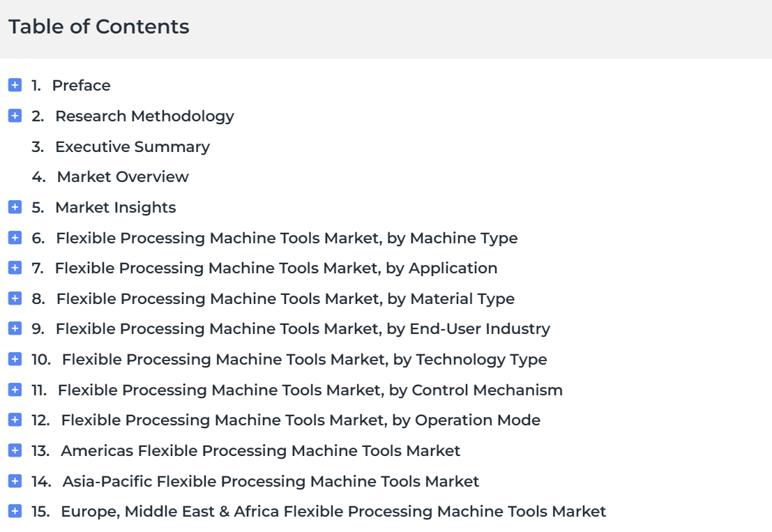772x532 pixels.
Task: Expand the by Machine Type section
Action: coord(15,238)
